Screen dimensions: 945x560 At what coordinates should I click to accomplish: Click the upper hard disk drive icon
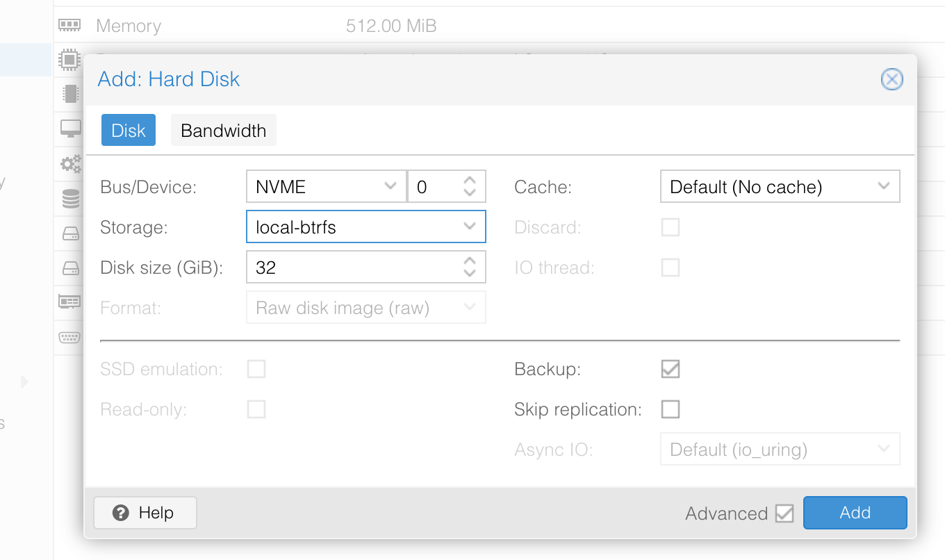point(70,235)
